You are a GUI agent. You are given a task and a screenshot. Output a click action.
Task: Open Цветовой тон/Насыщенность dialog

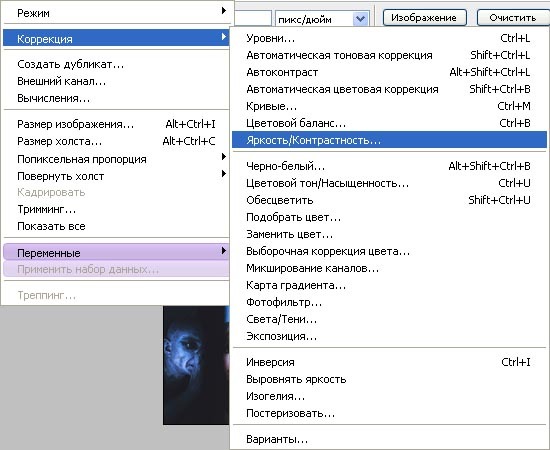tap(389, 183)
